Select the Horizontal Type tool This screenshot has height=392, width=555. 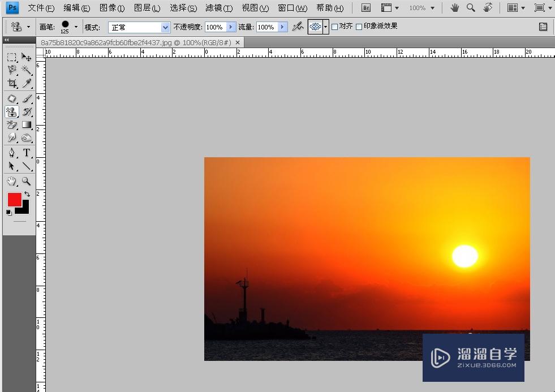[27, 153]
